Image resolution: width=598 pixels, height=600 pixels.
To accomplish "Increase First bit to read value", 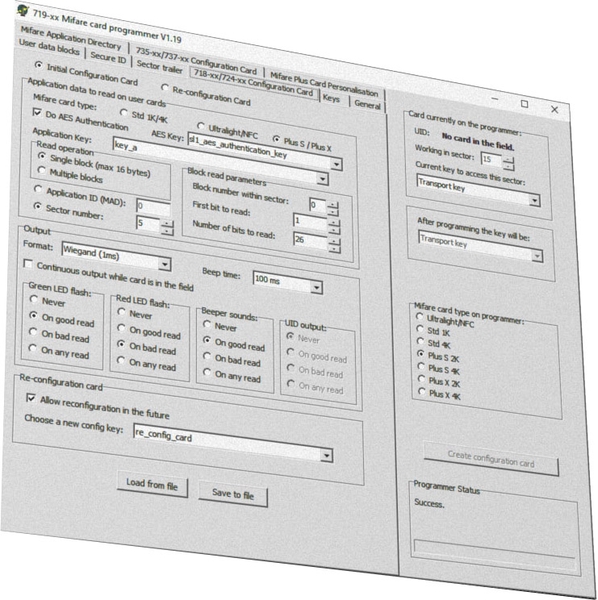I will 334,222.
